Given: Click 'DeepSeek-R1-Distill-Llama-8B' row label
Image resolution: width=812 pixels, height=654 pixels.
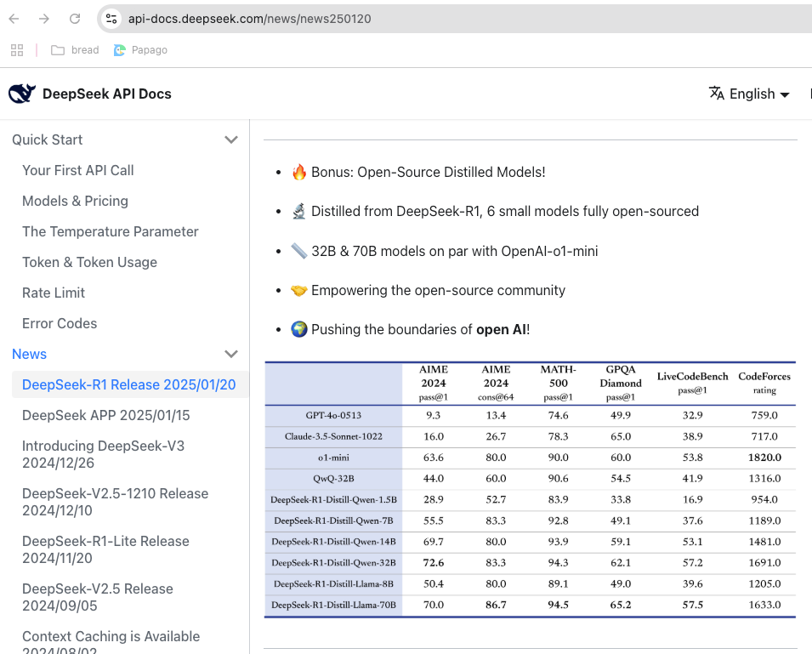Looking at the screenshot, I should (x=333, y=584).
